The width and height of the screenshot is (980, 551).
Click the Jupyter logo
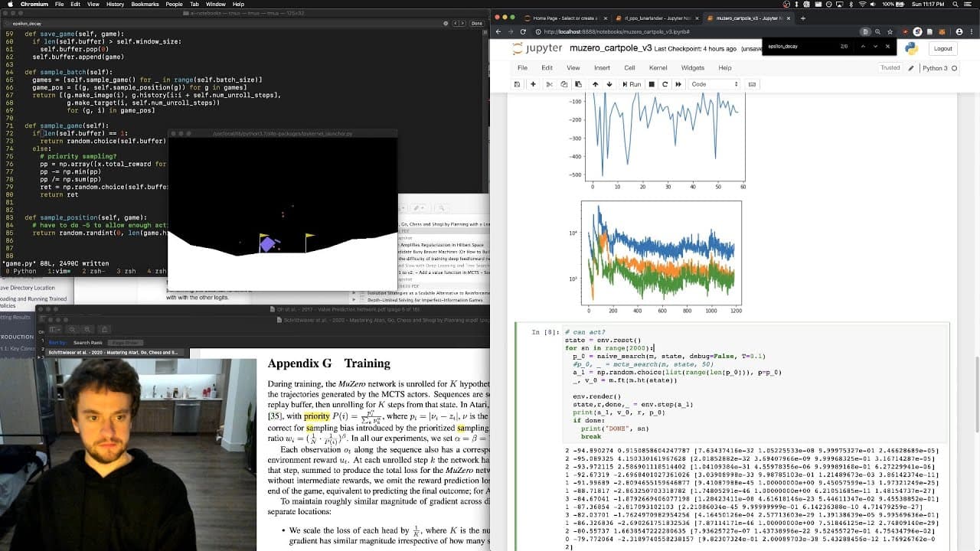point(537,48)
